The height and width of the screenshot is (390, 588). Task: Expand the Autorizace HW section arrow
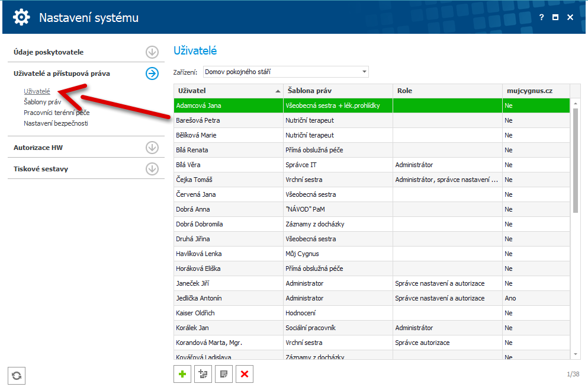coord(152,148)
